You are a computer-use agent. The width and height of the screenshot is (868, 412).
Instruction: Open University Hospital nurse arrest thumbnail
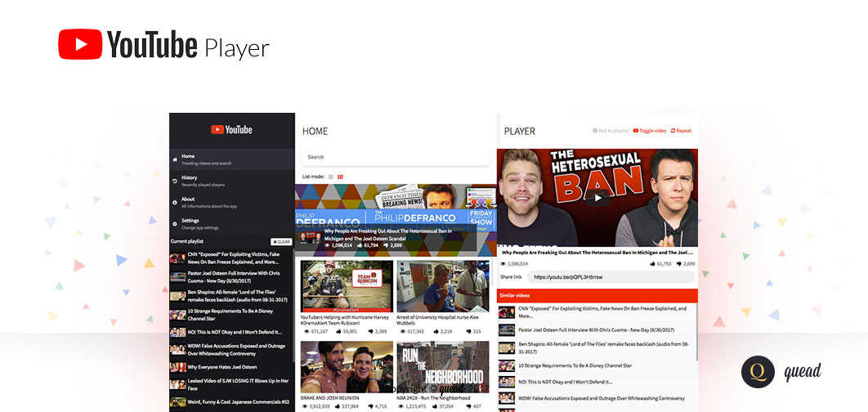(443, 286)
